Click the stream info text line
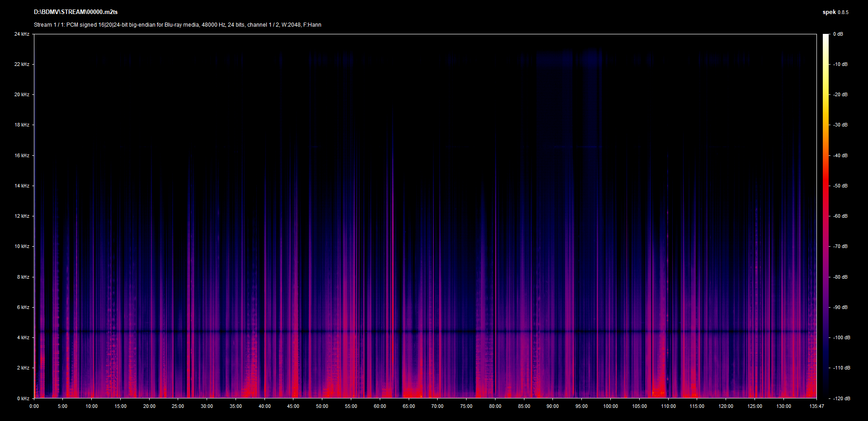This screenshot has width=868, height=421. pyautogui.click(x=177, y=25)
